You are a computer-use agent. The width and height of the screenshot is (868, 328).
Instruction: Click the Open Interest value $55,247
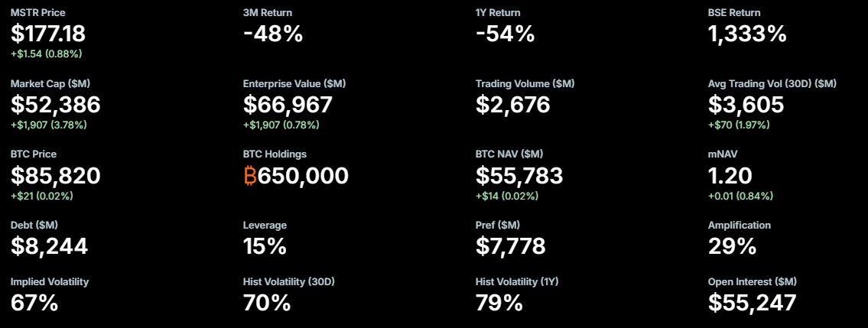[x=752, y=303]
